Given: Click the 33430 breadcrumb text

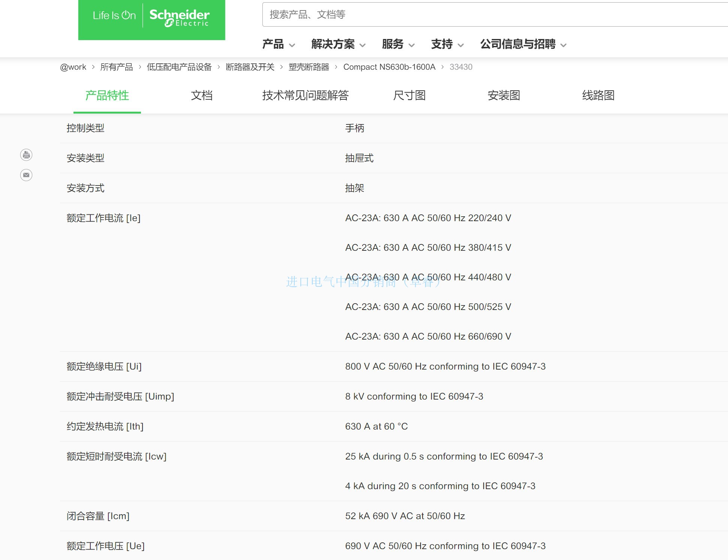Looking at the screenshot, I should coord(461,67).
